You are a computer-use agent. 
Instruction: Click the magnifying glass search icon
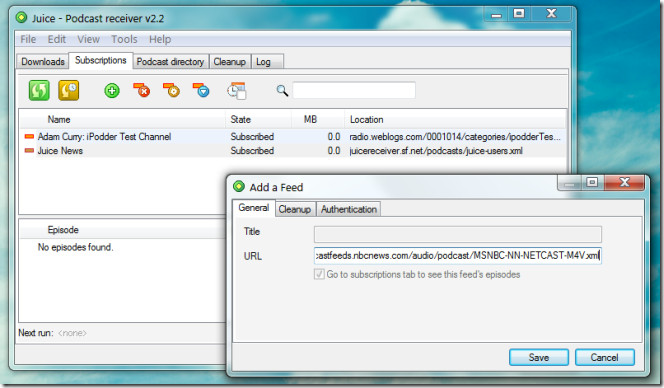point(282,90)
